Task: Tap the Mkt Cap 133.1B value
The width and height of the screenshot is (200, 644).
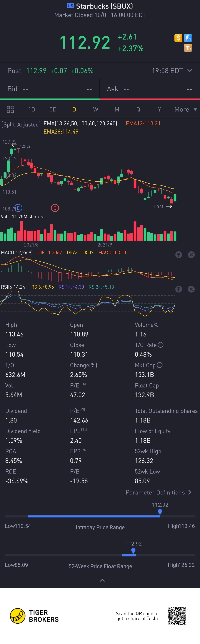Action: pyautogui.click(x=144, y=375)
